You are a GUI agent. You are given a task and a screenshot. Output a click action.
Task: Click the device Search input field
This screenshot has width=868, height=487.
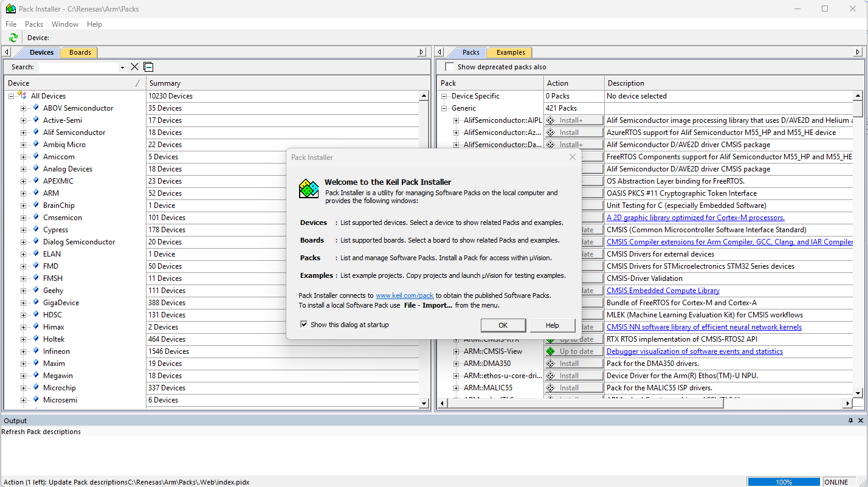tap(79, 67)
